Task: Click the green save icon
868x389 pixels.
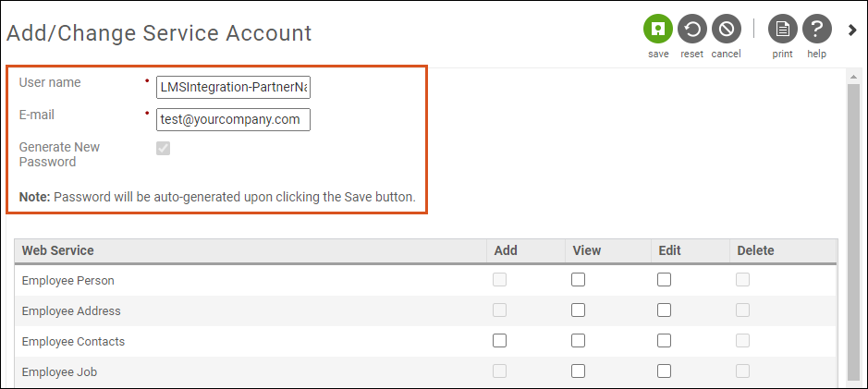Action: [658, 30]
